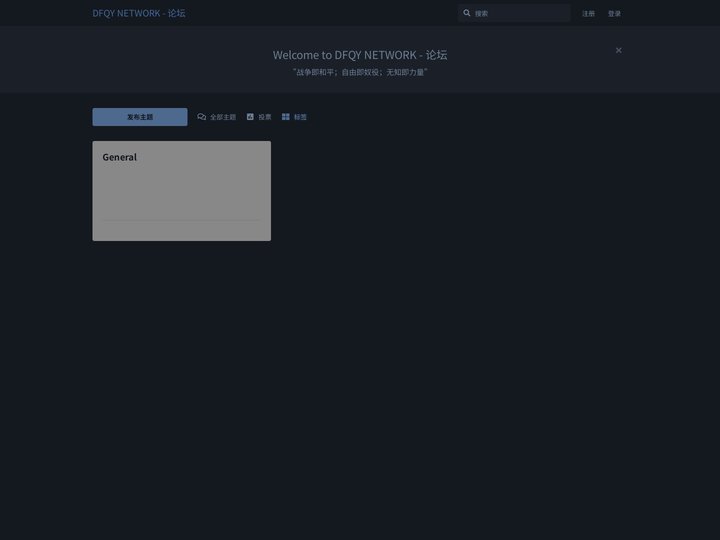Viewport: 720px width, 540px height.
Task: Click the 投票 poll icon
Action: click(x=250, y=117)
